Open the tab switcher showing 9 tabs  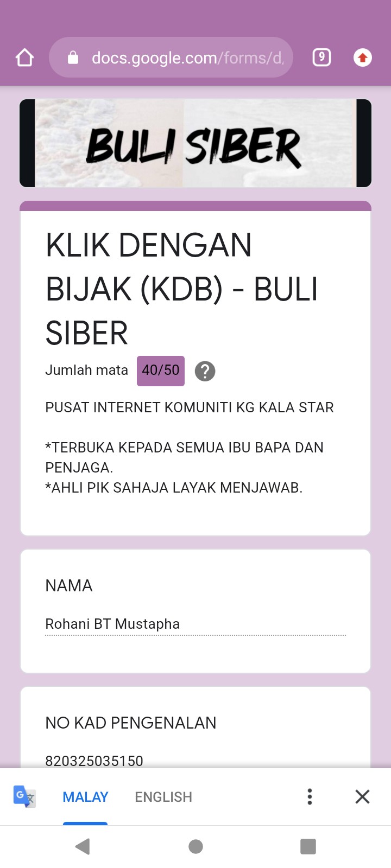(x=321, y=57)
